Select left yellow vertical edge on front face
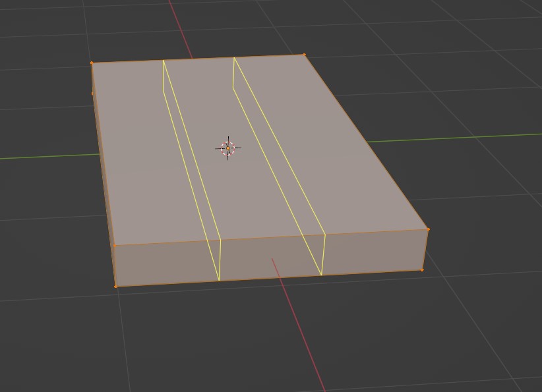Image resolution: width=542 pixels, height=392 pixels. pyautogui.click(x=220, y=260)
